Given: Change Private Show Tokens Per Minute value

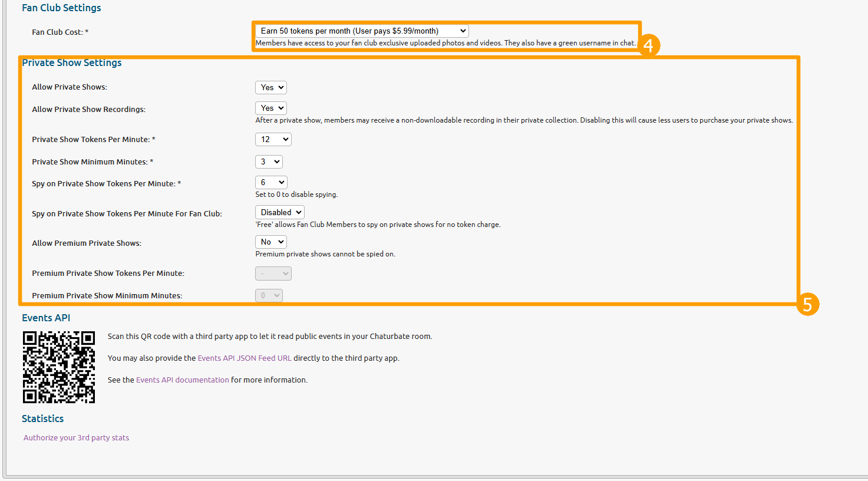Looking at the screenshot, I should click(273, 140).
